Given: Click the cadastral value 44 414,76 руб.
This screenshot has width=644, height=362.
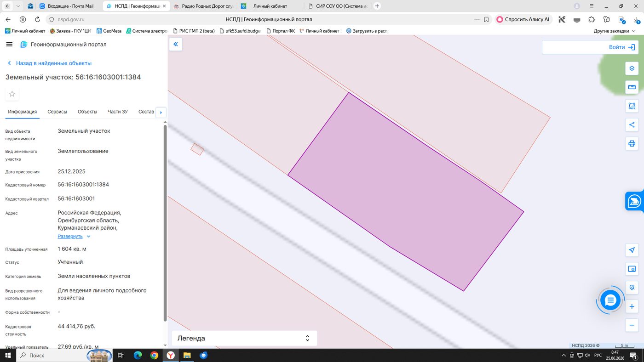Looking at the screenshot, I should pos(76,326).
